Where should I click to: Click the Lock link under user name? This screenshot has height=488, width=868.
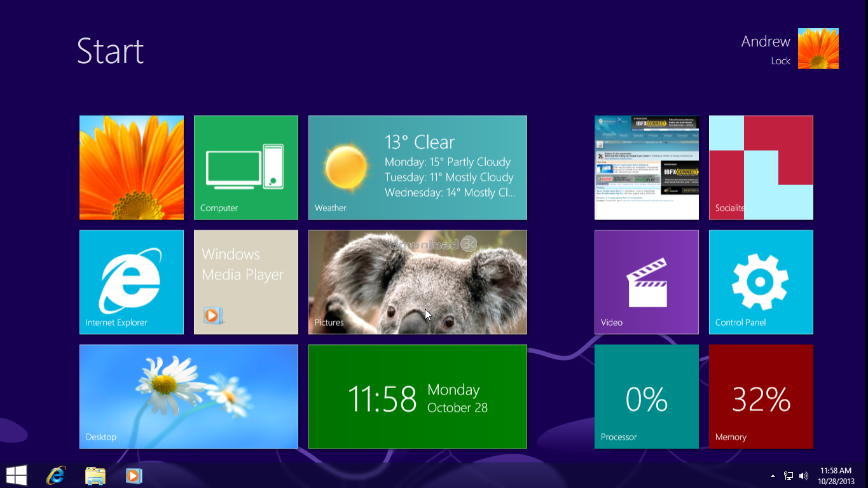pyautogui.click(x=780, y=61)
